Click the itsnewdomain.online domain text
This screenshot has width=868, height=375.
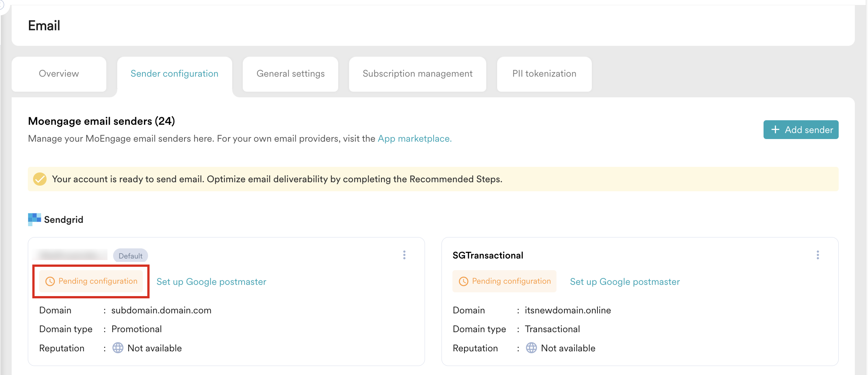pos(568,310)
